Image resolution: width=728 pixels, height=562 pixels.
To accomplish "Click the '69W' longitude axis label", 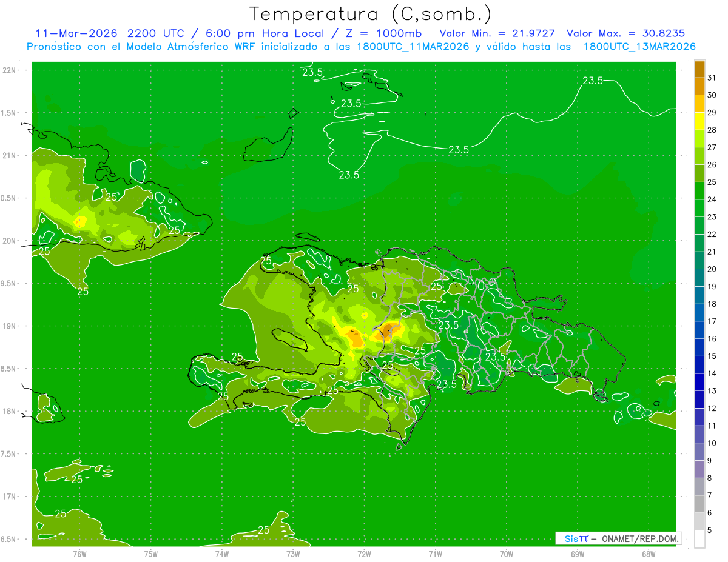I will tap(578, 554).
